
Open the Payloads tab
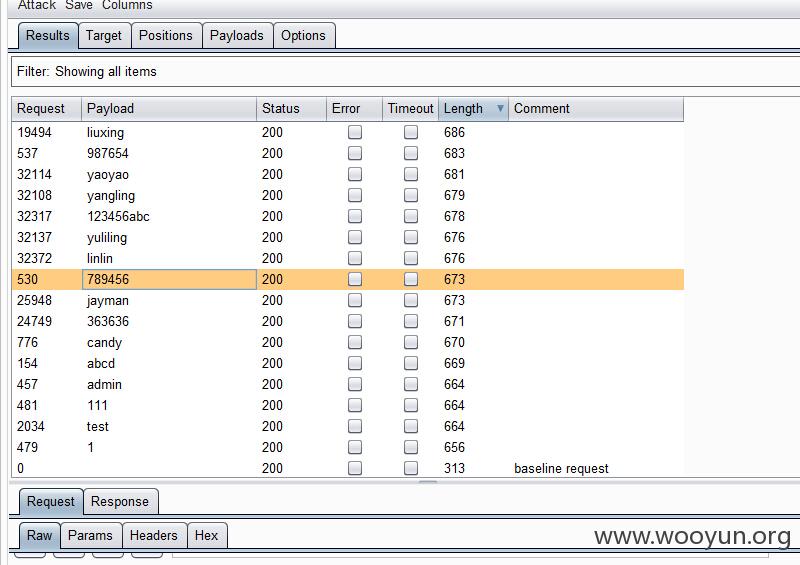[x=237, y=35]
